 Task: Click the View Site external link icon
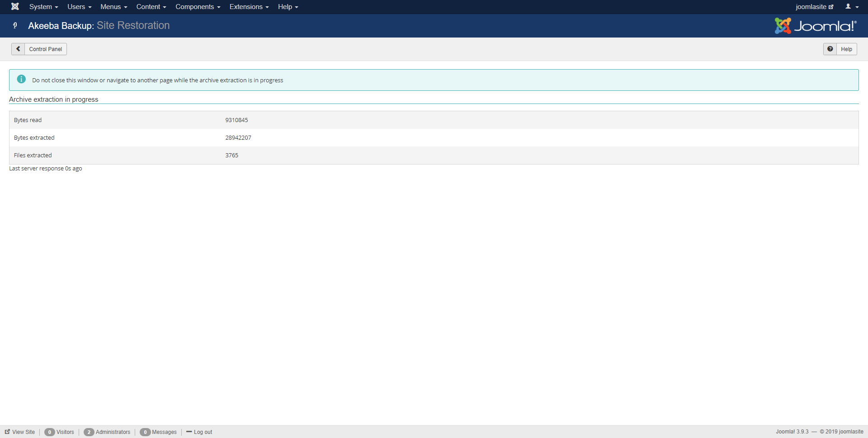click(x=7, y=432)
